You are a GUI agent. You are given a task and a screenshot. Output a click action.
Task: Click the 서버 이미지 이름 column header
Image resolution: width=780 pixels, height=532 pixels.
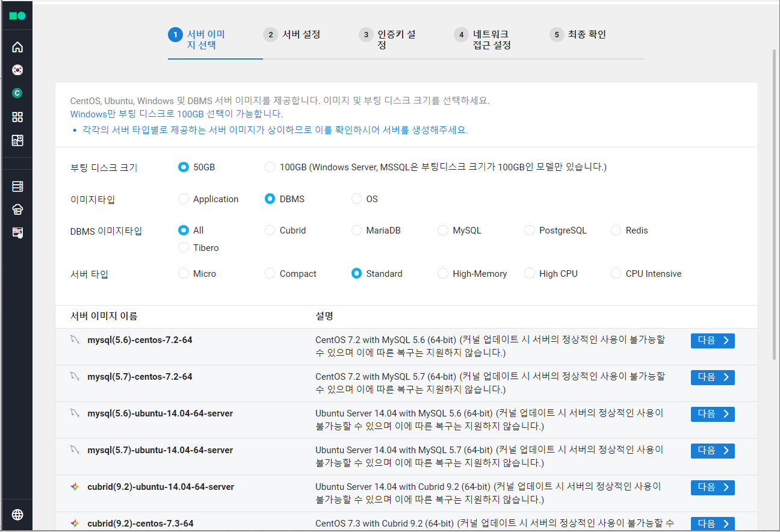click(104, 316)
